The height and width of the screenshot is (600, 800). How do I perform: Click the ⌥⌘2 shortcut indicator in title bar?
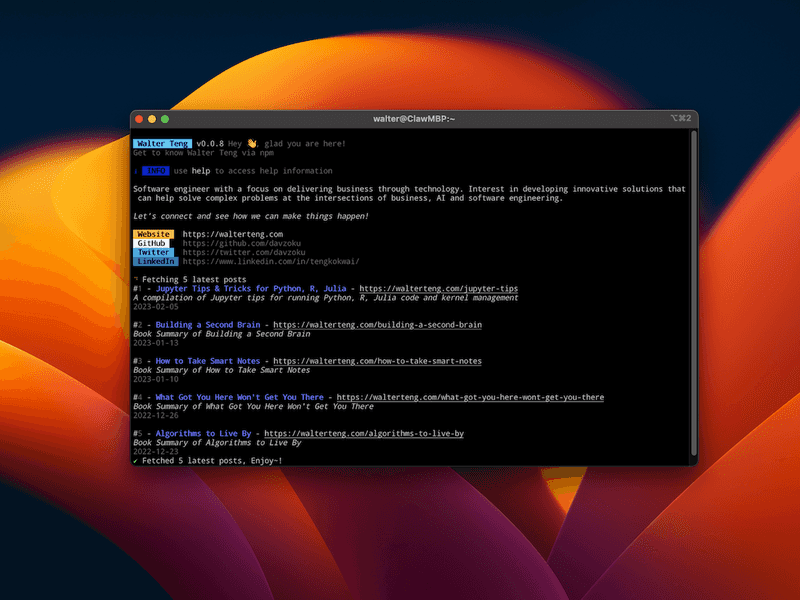680,119
